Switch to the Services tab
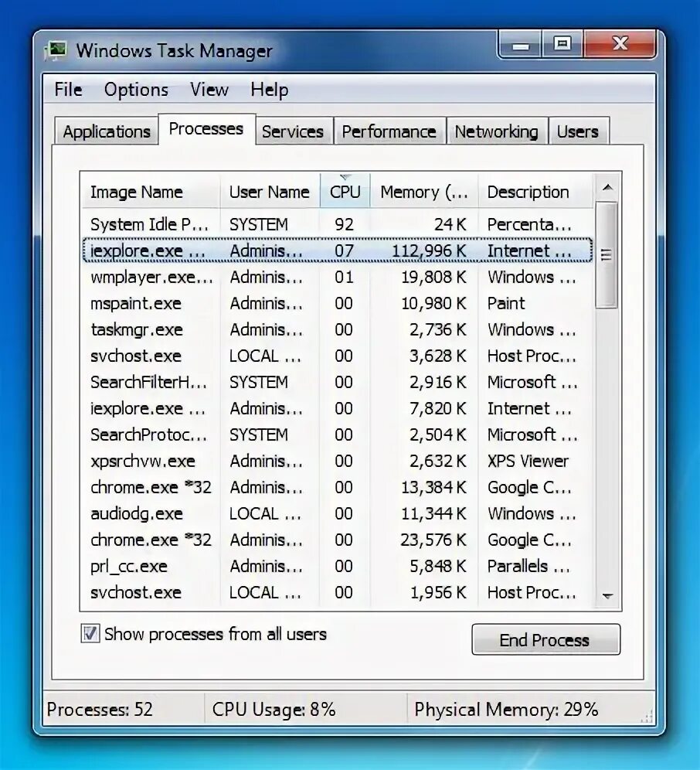Screen dimensions: 700x770 [x=293, y=131]
